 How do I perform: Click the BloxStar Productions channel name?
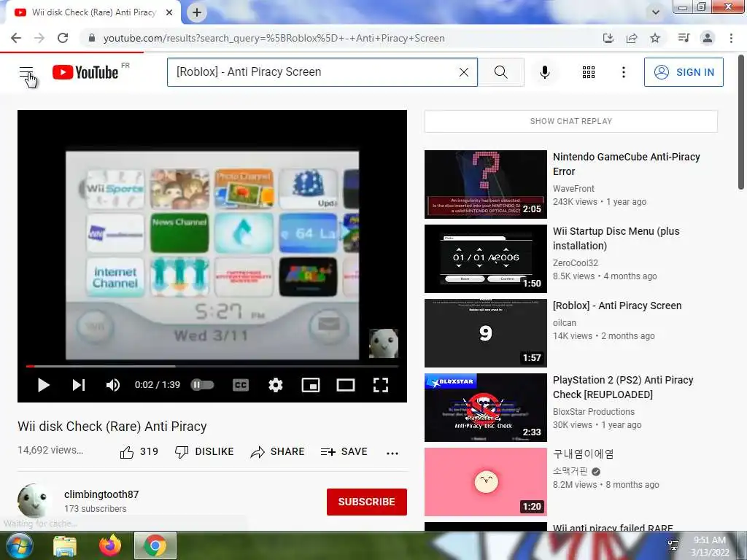click(594, 411)
